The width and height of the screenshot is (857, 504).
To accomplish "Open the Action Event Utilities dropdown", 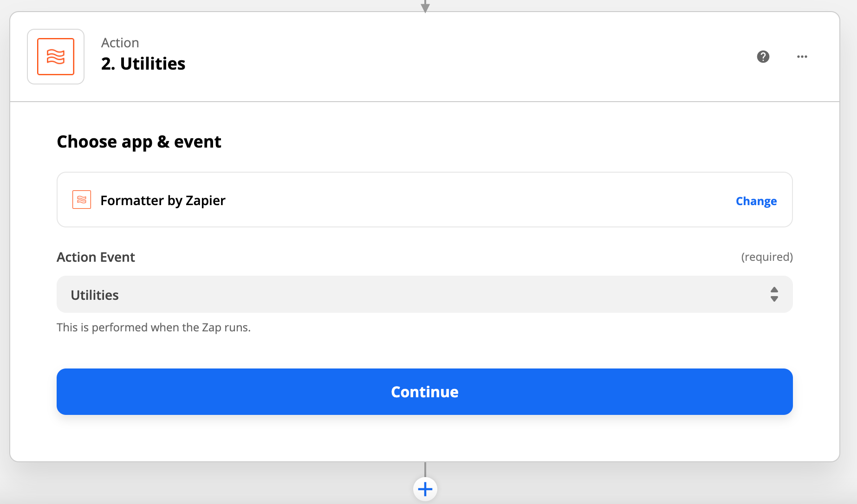I will [424, 294].
